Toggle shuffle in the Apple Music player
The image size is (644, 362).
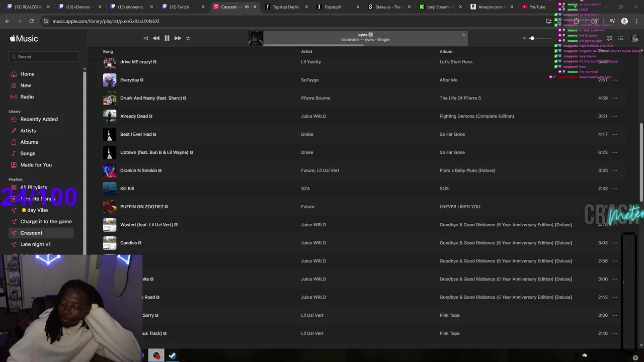pyautogui.click(x=146, y=38)
